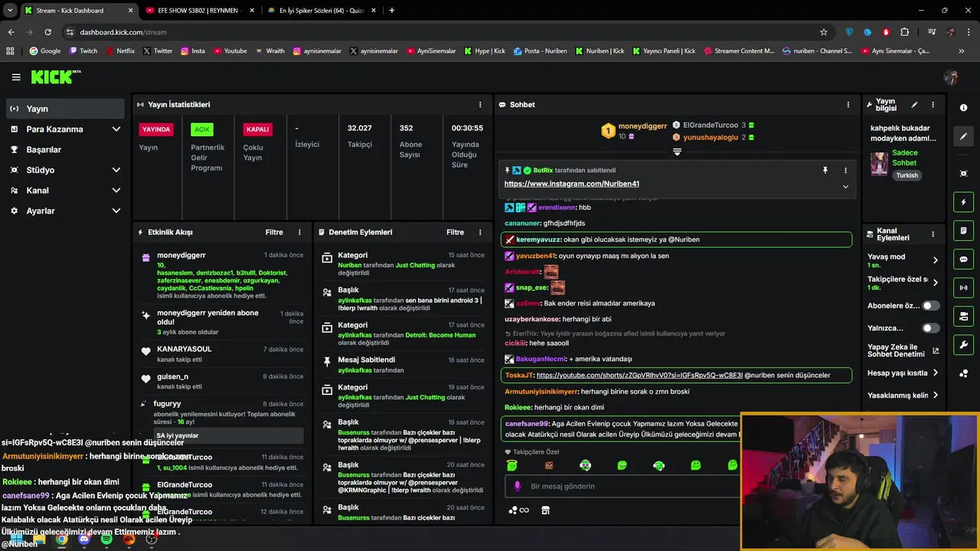Unpin the BotRix pinned message
This screenshot has height=551, width=980.
click(825, 170)
